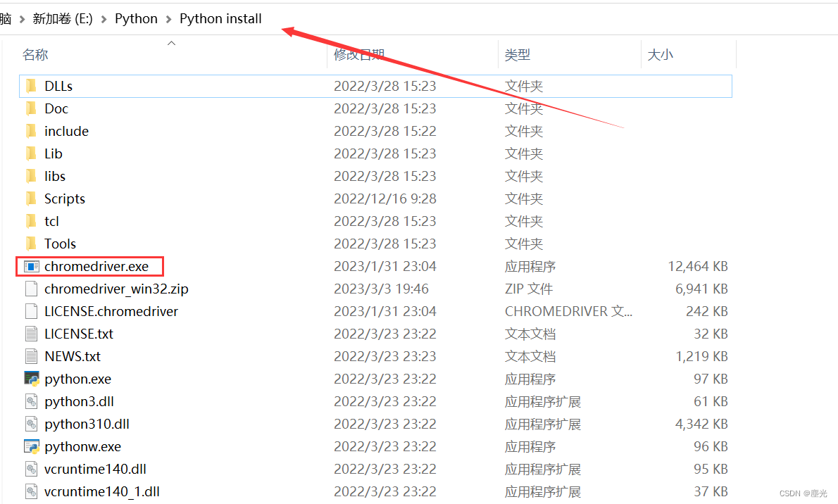Expand the chevron before 新加卷 (E:) in the address bar

22,19
